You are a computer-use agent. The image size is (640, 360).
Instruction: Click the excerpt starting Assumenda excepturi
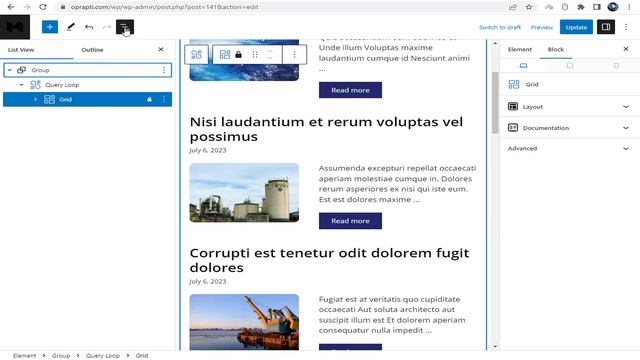pyautogui.click(x=397, y=184)
